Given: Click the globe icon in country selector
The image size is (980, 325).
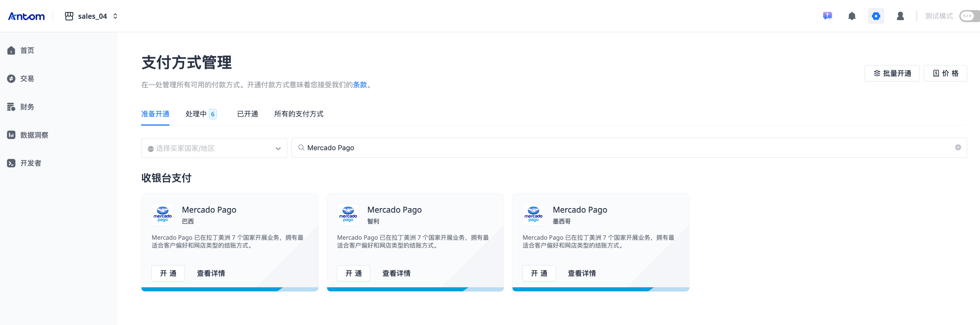Looking at the screenshot, I should point(151,149).
